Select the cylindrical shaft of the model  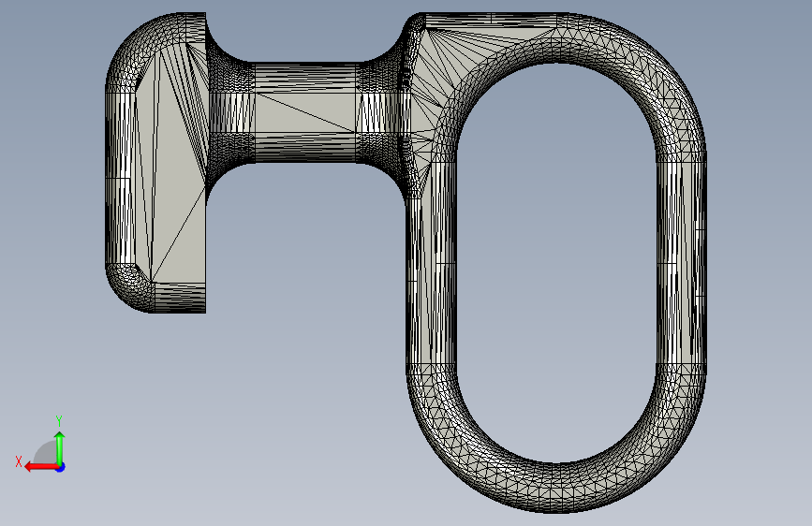[305, 113]
